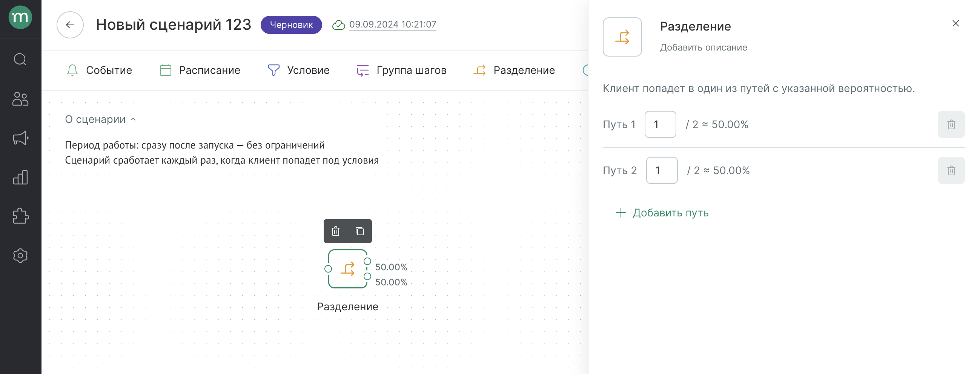Add a Группа шагов block from toolbar
This screenshot has width=980, height=374.
click(x=401, y=71)
